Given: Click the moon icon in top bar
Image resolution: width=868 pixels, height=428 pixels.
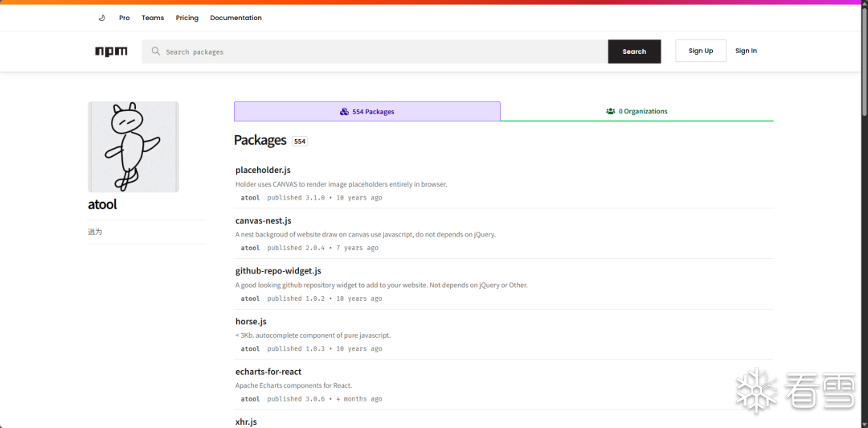Looking at the screenshot, I should click(x=101, y=18).
